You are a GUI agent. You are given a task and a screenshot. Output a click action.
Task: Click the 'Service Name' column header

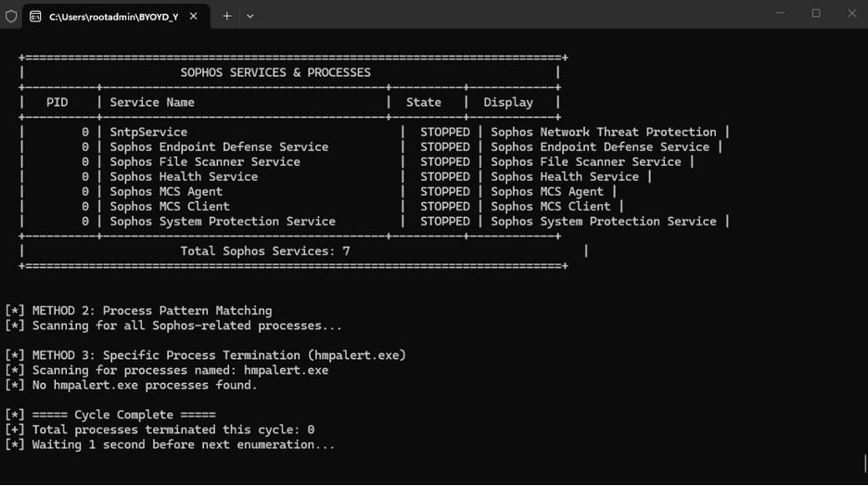[x=152, y=102]
